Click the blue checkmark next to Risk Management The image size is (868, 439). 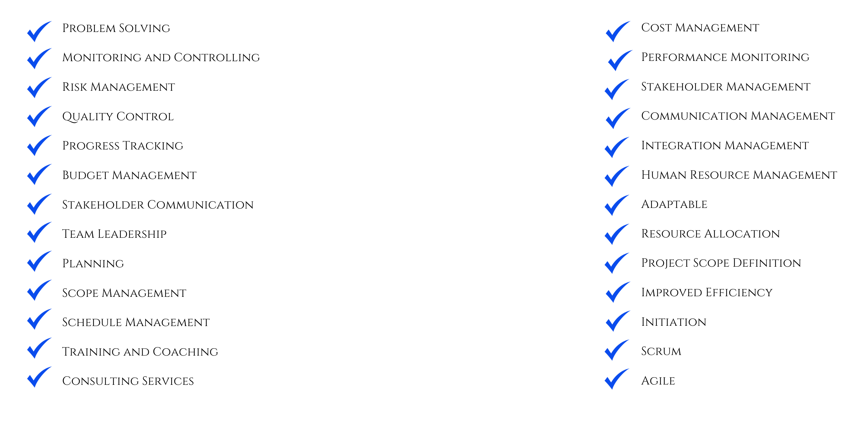pos(38,87)
